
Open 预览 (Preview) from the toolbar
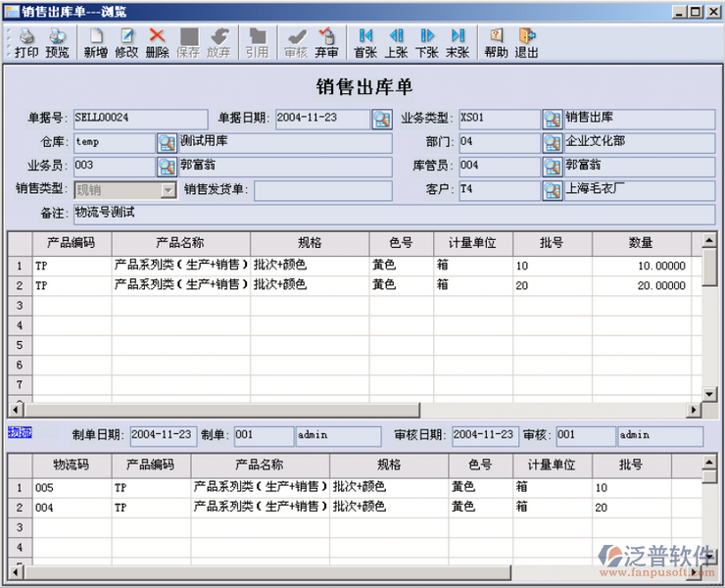(x=58, y=43)
